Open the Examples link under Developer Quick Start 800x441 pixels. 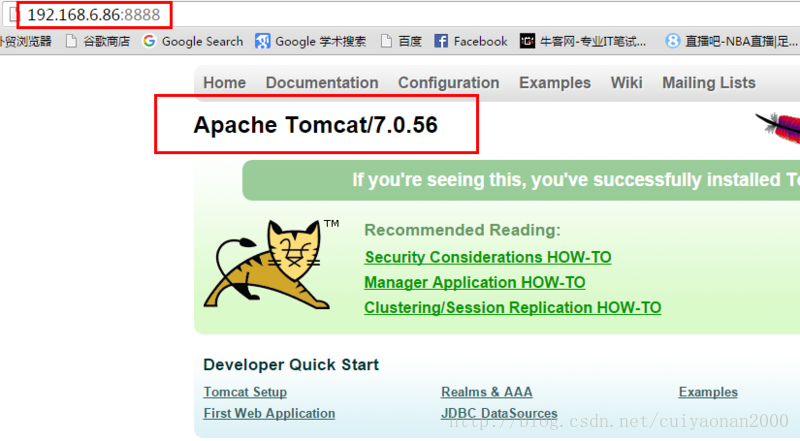[x=708, y=392]
